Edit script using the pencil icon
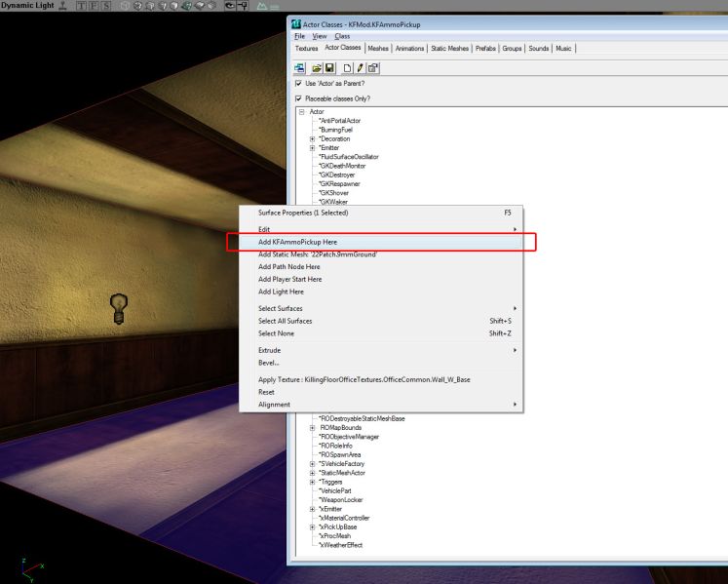The image size is (728, 584). pos(360,68)
